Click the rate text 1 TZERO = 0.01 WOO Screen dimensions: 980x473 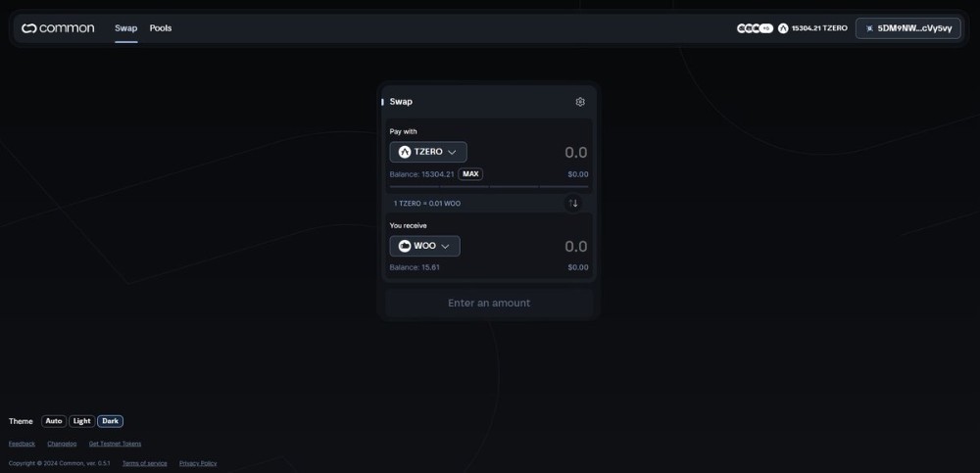(427, 204)
